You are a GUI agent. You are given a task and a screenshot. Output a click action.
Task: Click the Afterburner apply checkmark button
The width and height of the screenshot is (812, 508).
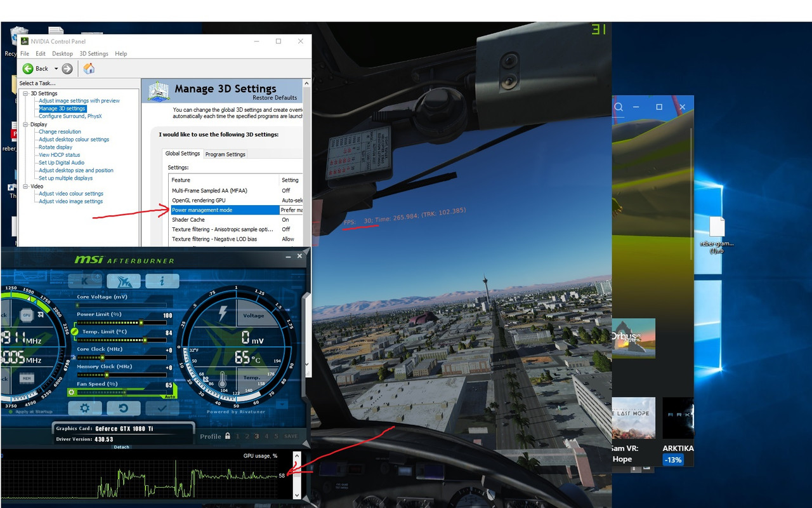coord(162,408)
